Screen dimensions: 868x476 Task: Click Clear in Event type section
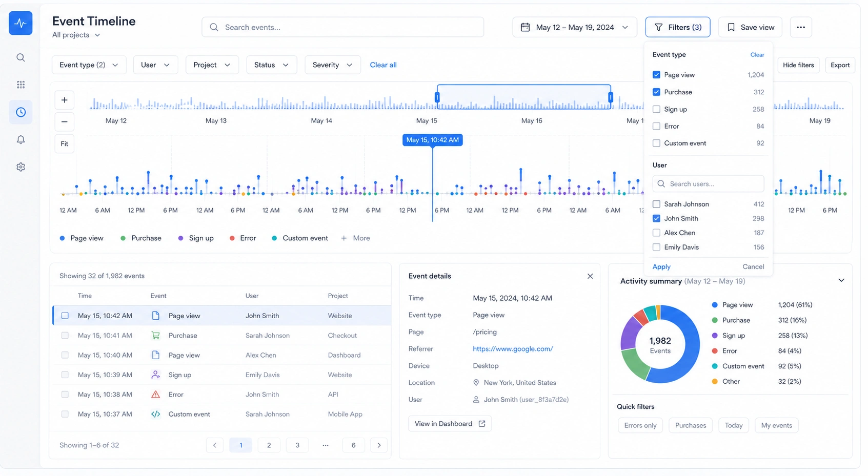coord(757,55)
